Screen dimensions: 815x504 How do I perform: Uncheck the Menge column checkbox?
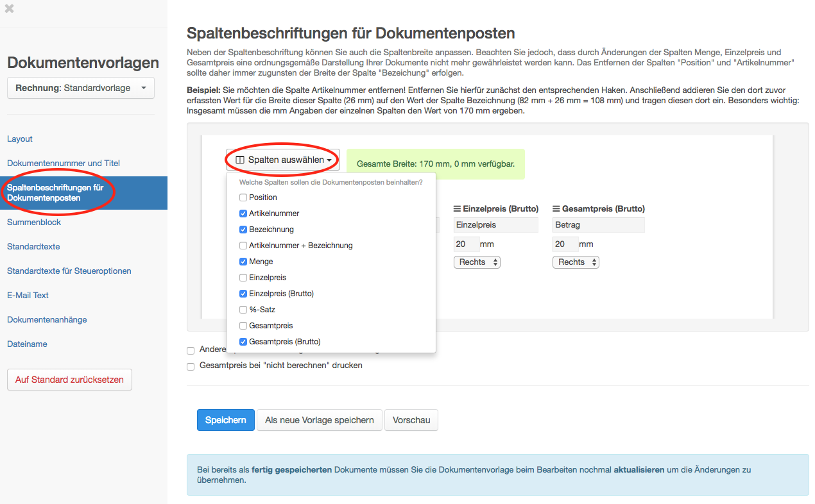[243, 262]
